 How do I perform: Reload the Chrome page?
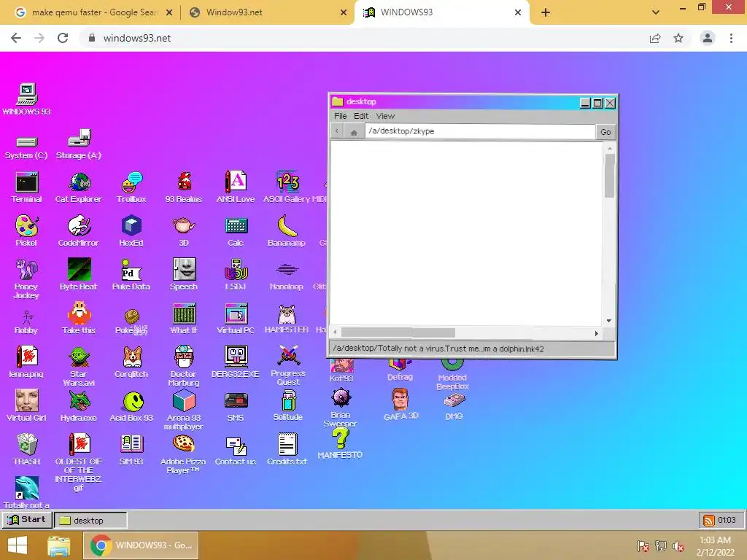pyautogui.click(x=63, y=38)
